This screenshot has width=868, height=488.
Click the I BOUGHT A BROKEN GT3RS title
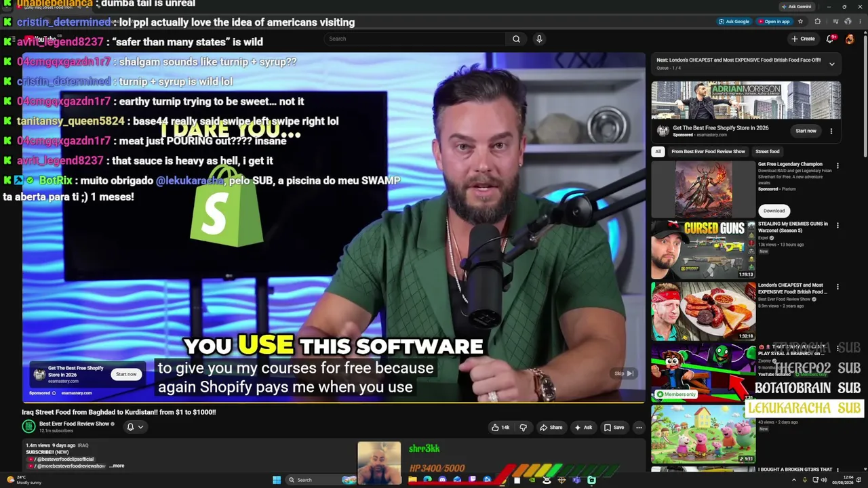point(795,470)
